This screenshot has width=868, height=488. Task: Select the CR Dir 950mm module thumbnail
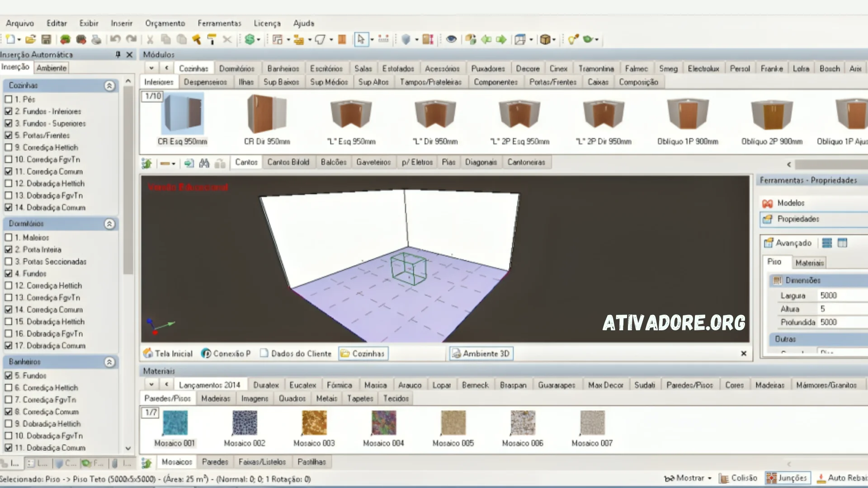[x=267, y=114]
